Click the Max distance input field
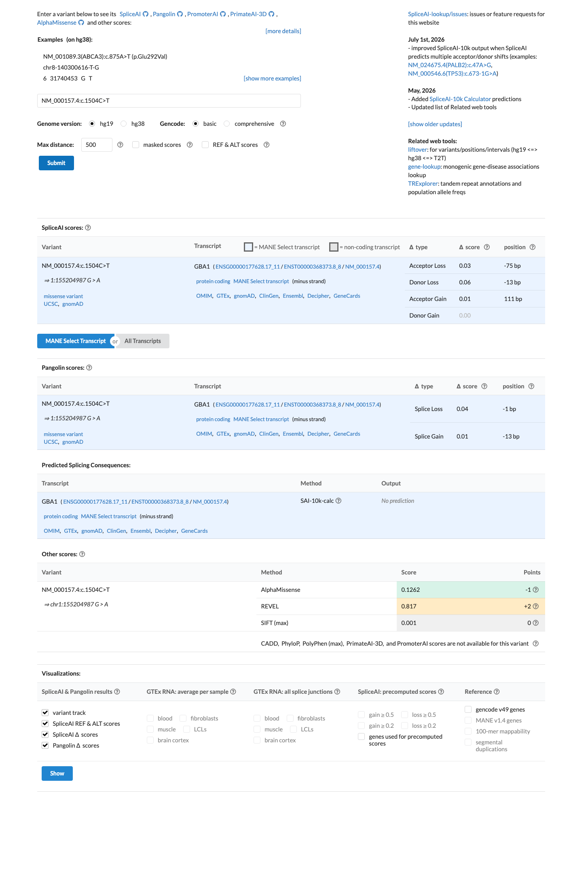The width and height of the screenshot is (588, 890). click(x=97, y=145)
